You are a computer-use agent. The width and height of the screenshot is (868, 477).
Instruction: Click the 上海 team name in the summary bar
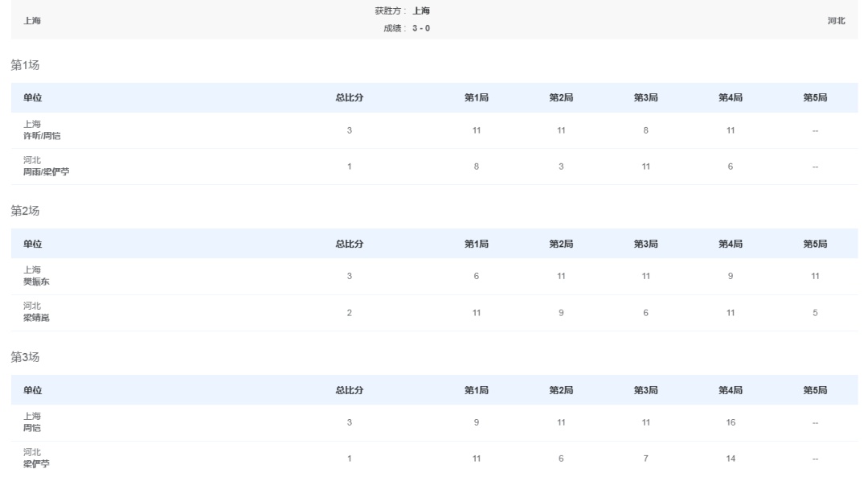(32, 21)
